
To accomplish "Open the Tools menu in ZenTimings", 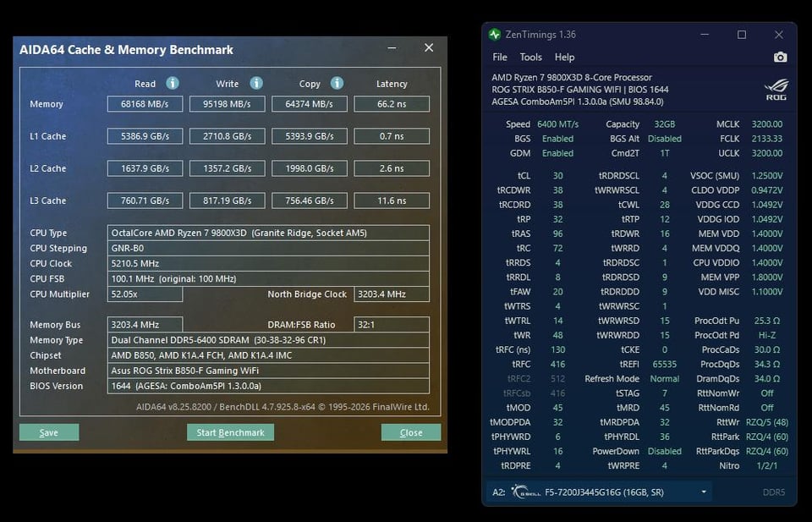I will coord(530,58).
